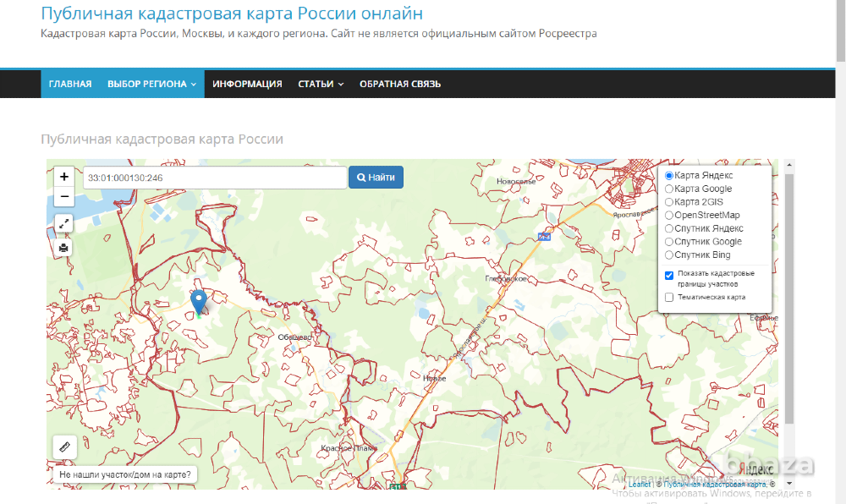The width and height of the screenshot is (846, 504).
Task: Toggle fullscreen map view
Action: pos(64,223)
